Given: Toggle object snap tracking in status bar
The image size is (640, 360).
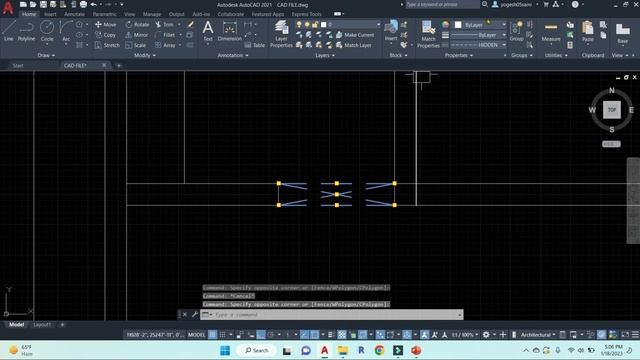Looking at the screenshot, I should coord(304,335).
